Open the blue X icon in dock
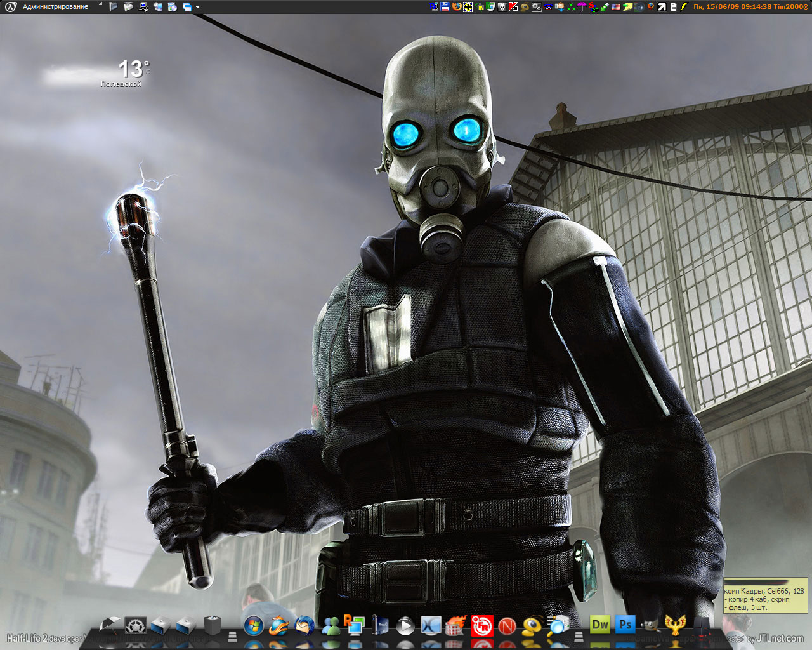The image size is (812, 650). coord(431,627)
